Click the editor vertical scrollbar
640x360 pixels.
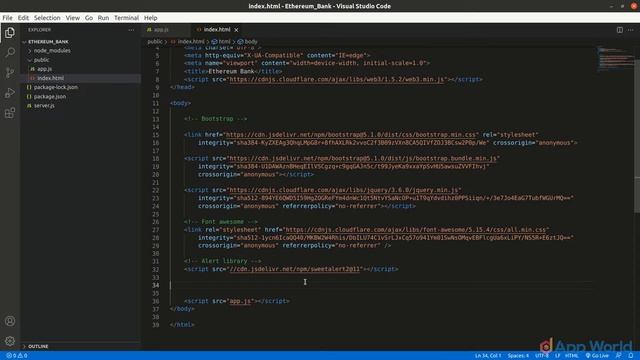pos(637,135)
